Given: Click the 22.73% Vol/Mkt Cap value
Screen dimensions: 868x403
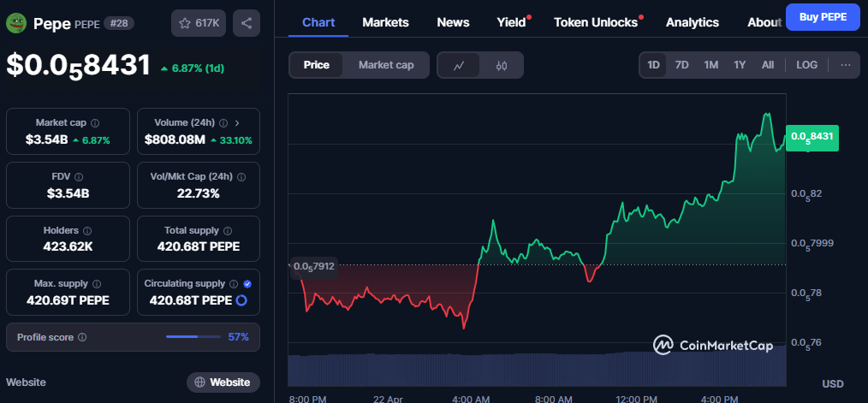Looking at the screenshot, I should tap(199, 193).
